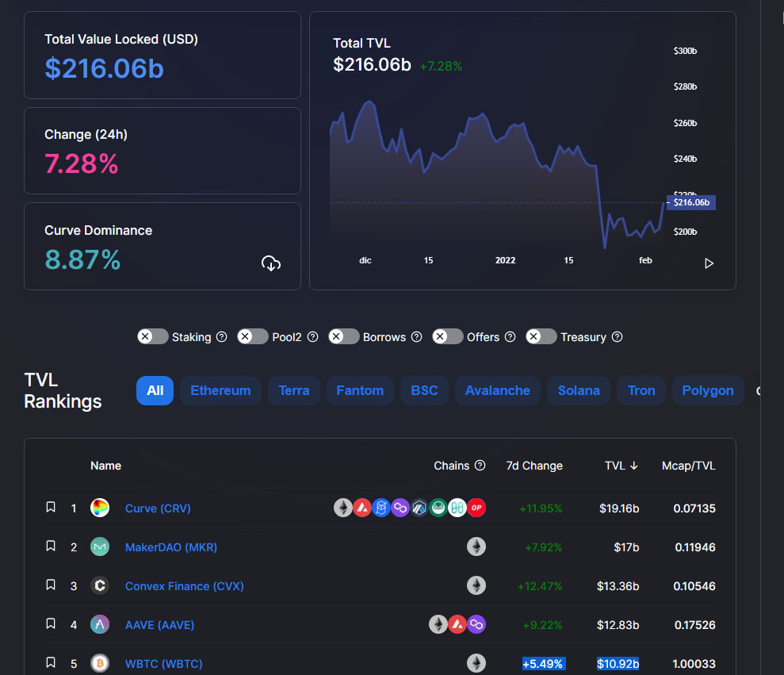Image resolution: width=784 pixels, height=675 pixels.
Task: Open the Offers help question mark
Action: tap(510, 337)
